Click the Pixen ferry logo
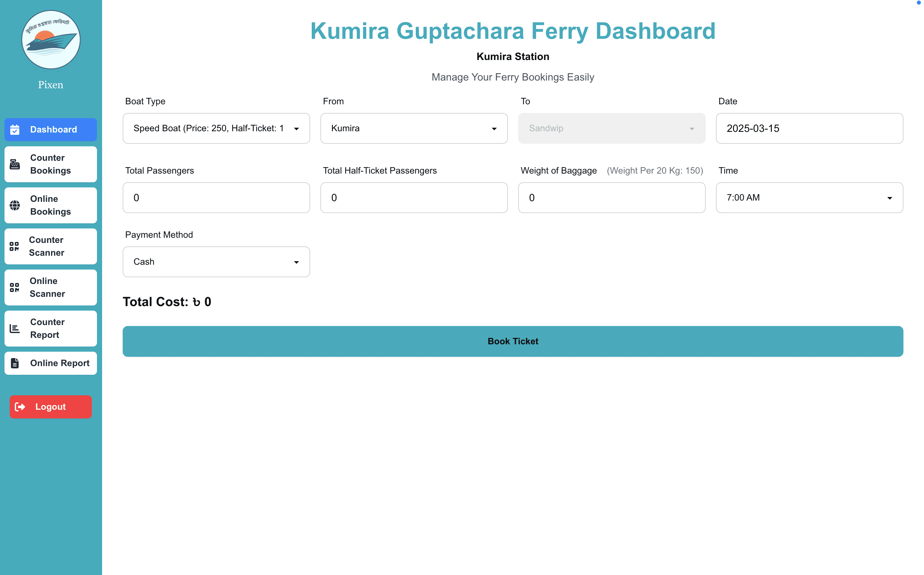The width and height of the screenshot is (924, 575). 51,39
